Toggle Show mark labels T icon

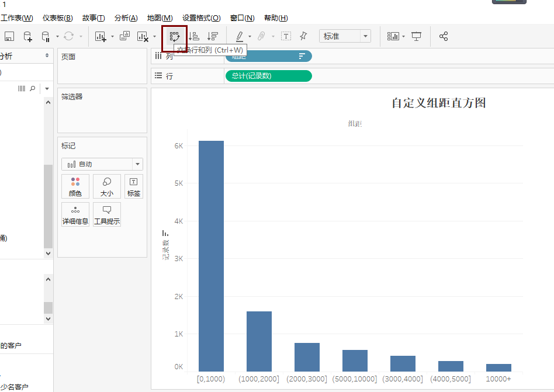(286, 36)
